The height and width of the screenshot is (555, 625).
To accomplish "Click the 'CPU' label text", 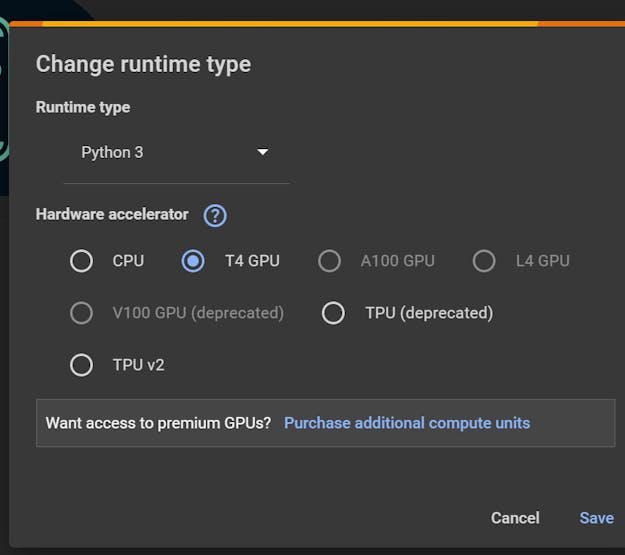I will point(128,261).
